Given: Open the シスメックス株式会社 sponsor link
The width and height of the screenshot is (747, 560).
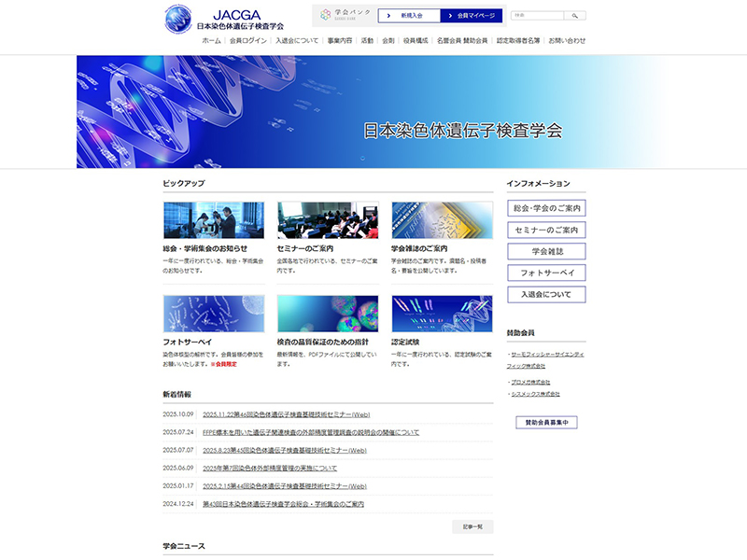Looking at the screenshot, I should [x=535, y=394].
